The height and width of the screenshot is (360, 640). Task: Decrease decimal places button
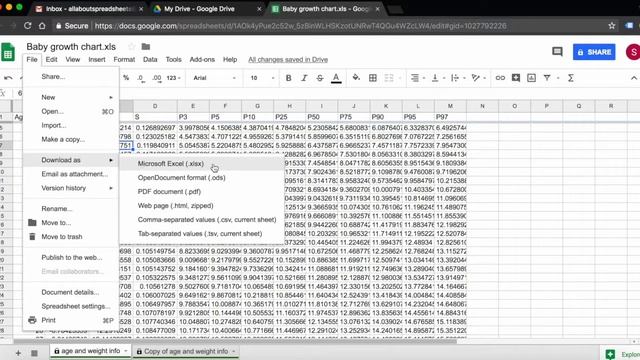point(141,78)
